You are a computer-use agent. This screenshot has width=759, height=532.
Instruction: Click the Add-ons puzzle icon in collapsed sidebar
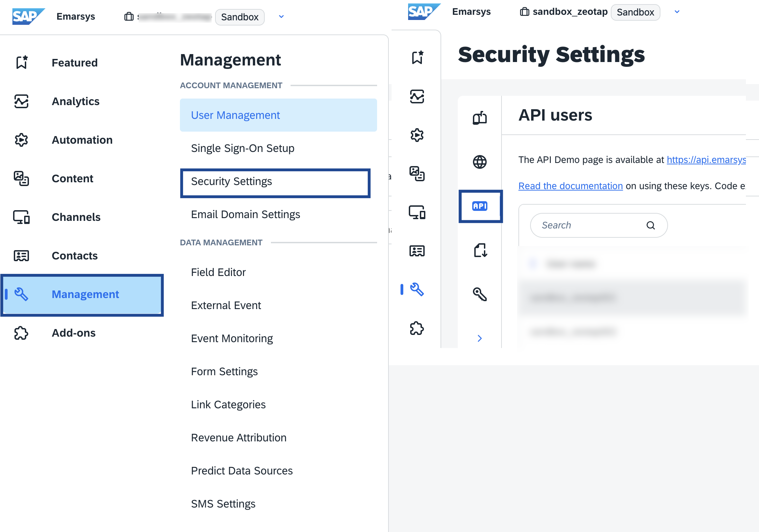(417, 328)
